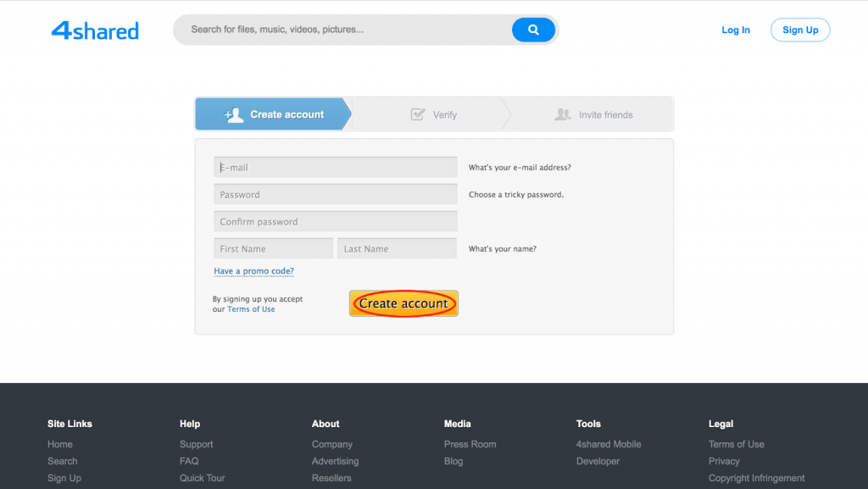Click the Help footer heading
The height and width of the screenshot is (489, 868).
point(189,424)
